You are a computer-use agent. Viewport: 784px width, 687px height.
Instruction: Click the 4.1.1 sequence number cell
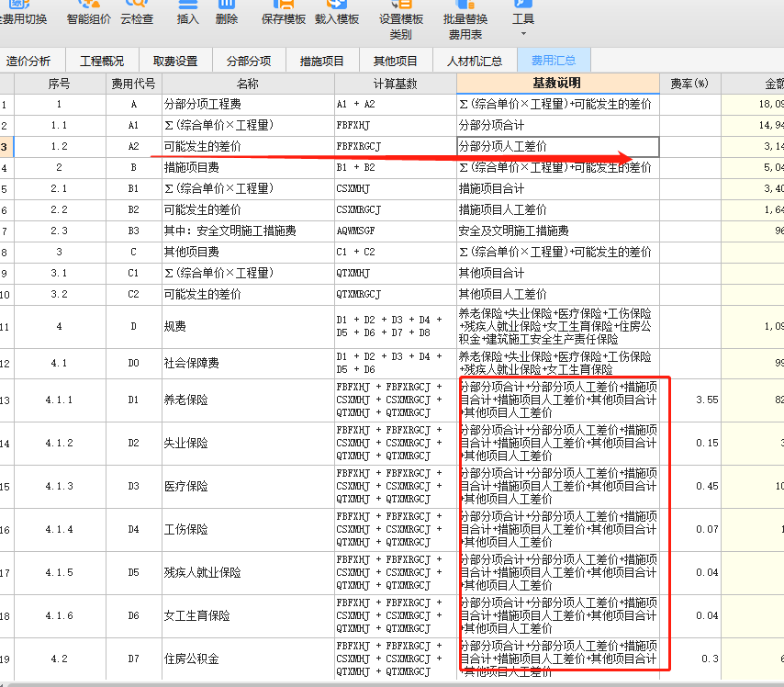click(60, 400)
